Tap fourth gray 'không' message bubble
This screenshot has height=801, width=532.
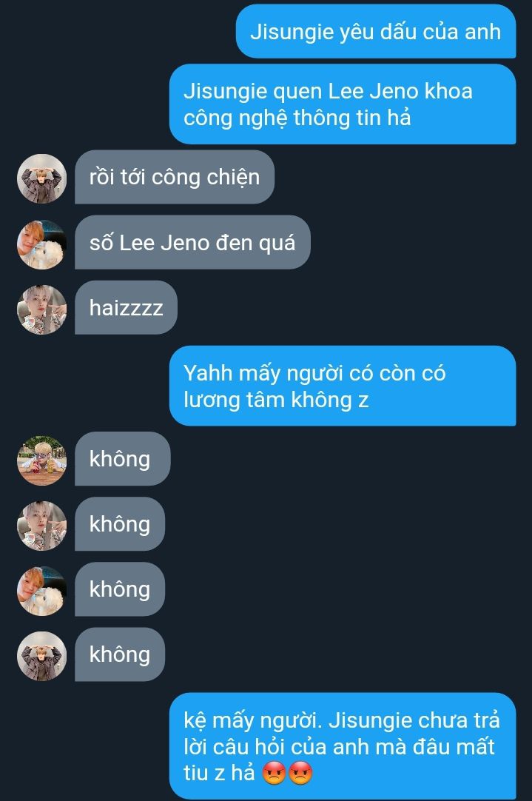[x=120, y=654]
